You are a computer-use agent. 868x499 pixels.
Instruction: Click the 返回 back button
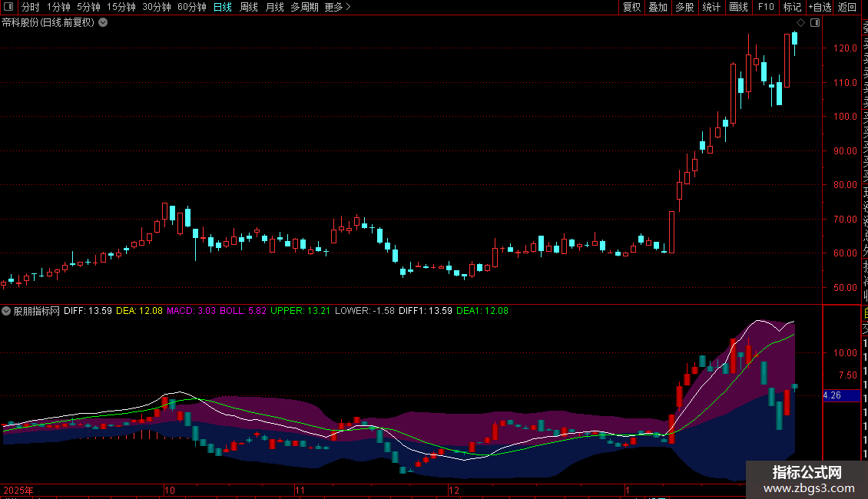coord(847,7)
